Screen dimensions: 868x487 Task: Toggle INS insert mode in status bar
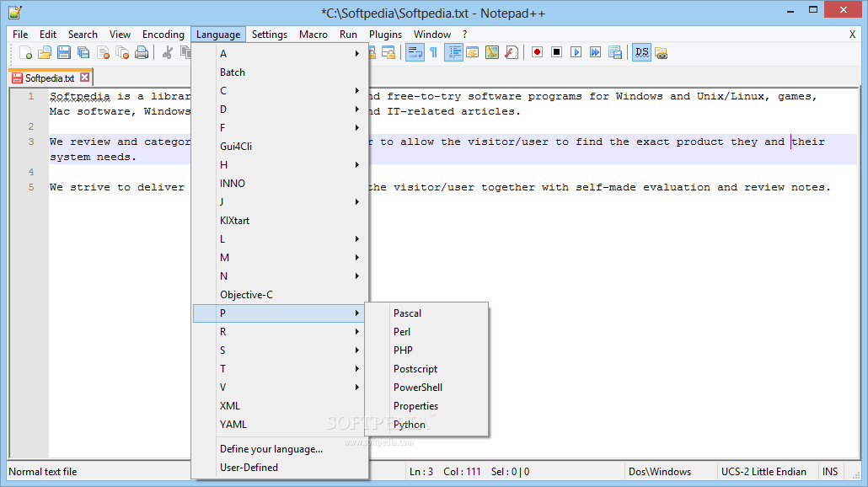coord(830,472)
